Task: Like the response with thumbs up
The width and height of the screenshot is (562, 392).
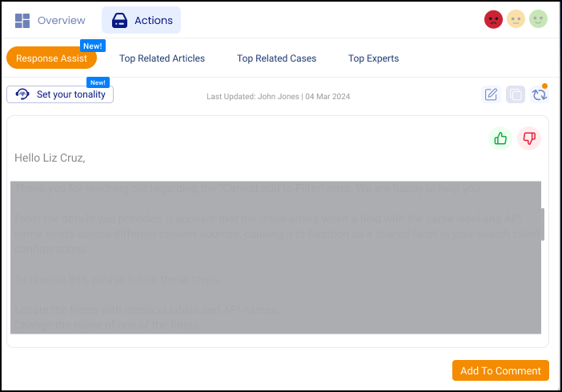Action: tap(501, 138)
